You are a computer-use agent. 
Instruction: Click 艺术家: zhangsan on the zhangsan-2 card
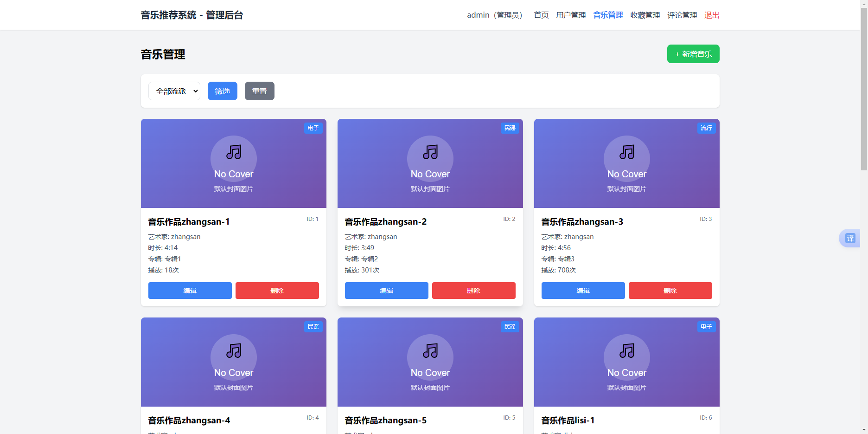371,237
